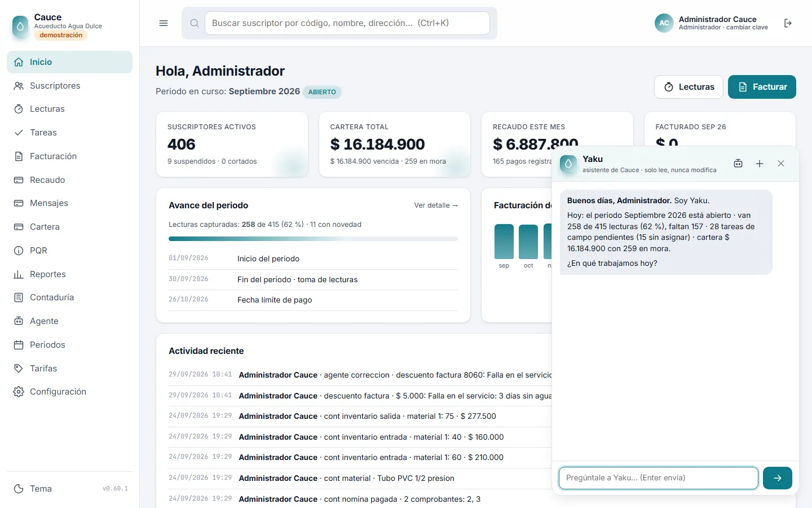Click the Cauce water drop logo
The height and width of the screenshot is (508, 812).
pos(20,26)
